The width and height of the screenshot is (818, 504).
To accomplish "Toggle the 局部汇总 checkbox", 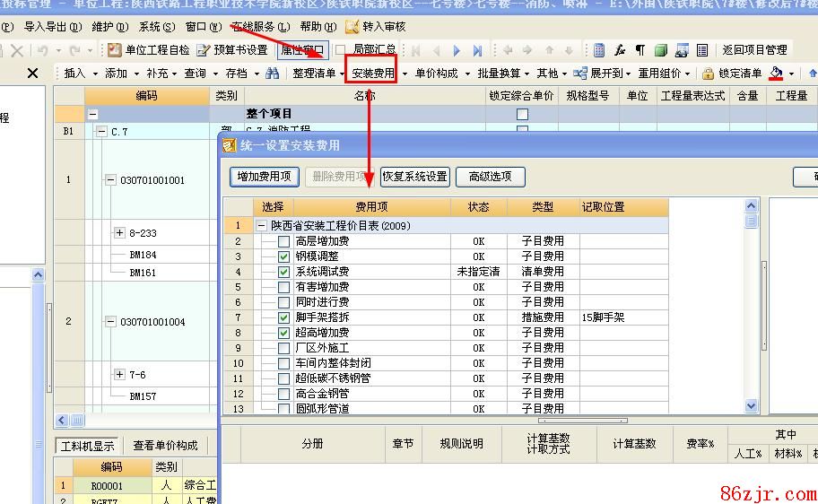I will (x=340, y=50).
